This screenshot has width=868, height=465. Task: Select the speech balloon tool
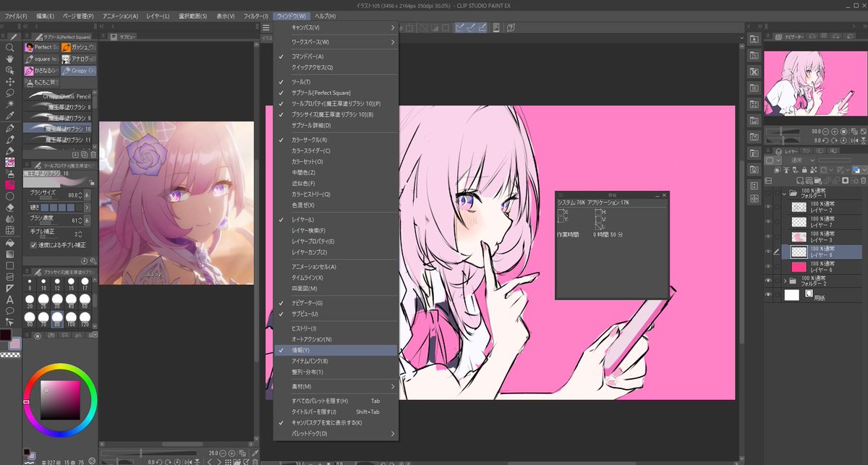(x=10, y=310)
